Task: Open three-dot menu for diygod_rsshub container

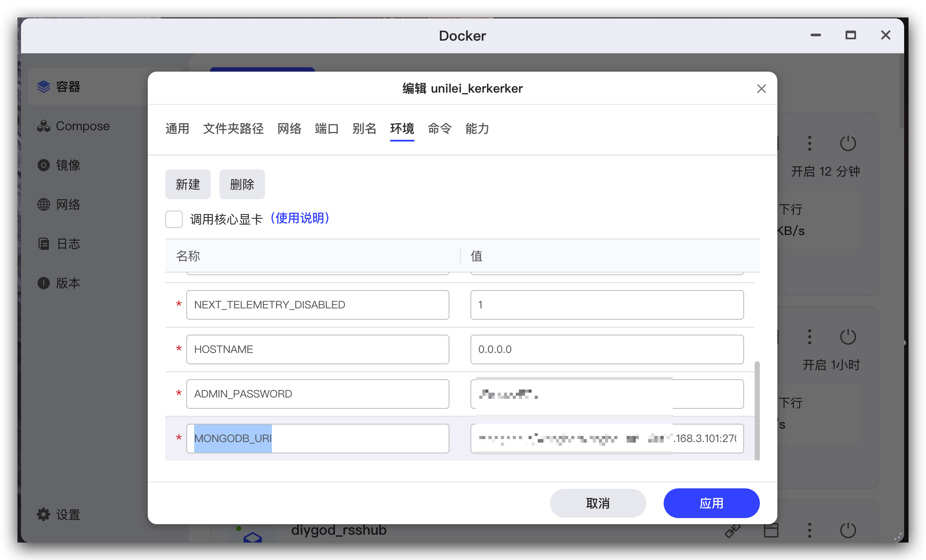Action: pos(810,530)
